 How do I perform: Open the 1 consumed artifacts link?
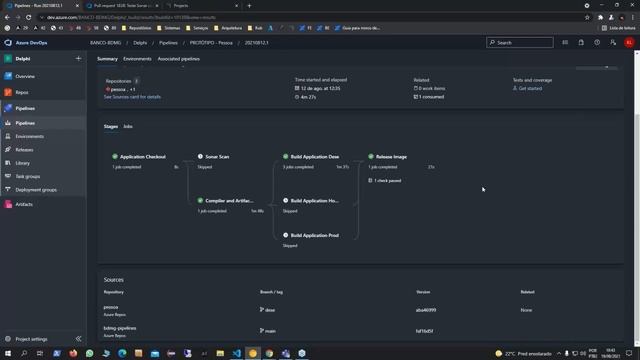coord(431,97)
